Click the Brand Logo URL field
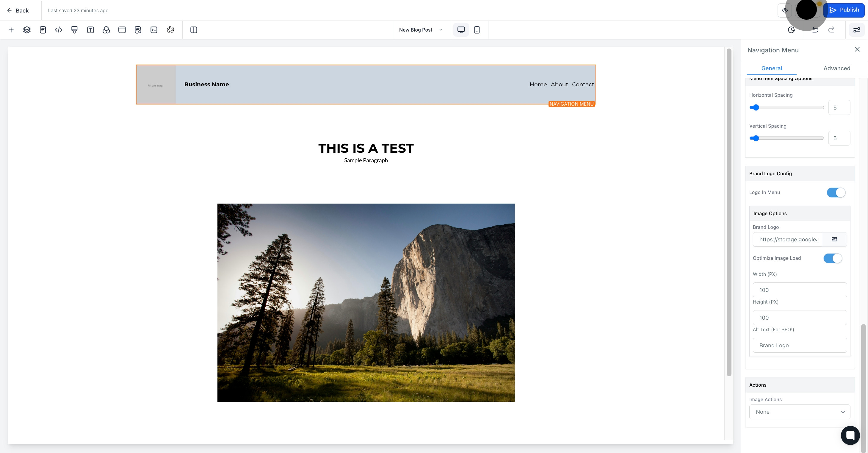This screenshot has height=453, width=868. [787, 239]
